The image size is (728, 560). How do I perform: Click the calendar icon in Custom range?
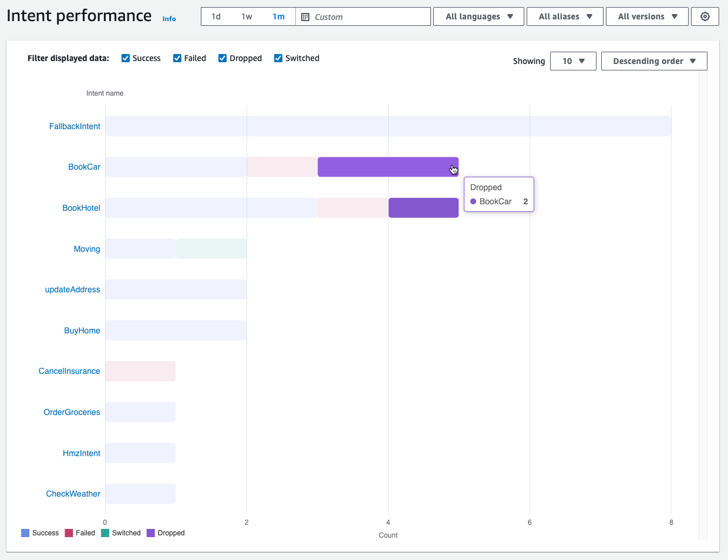click(305, 17)
